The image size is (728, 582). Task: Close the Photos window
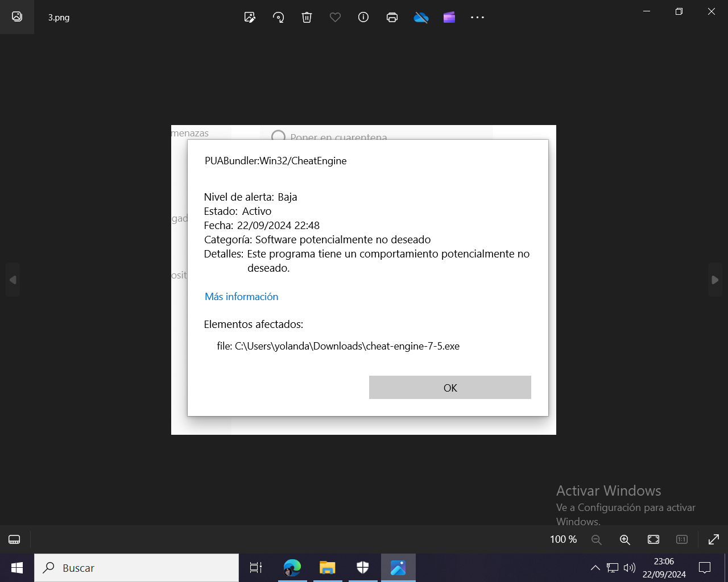pyautogui.click(x=712, y=11)
